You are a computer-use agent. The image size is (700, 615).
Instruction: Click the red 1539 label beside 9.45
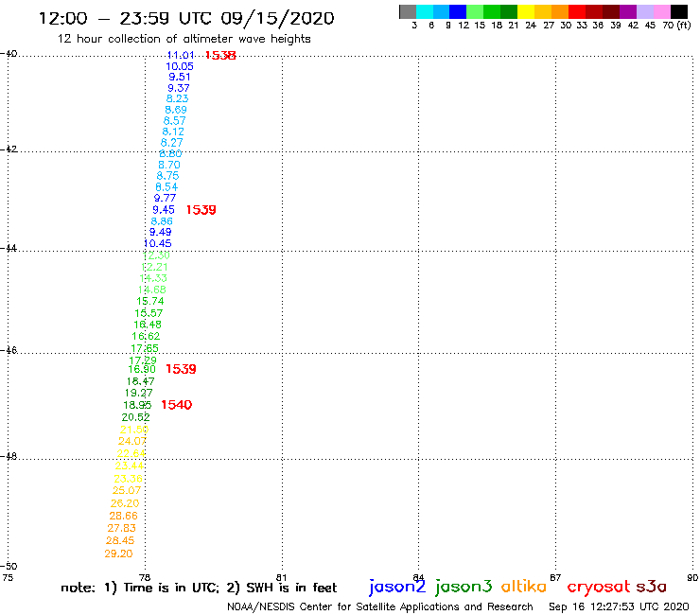pos(201,210)
